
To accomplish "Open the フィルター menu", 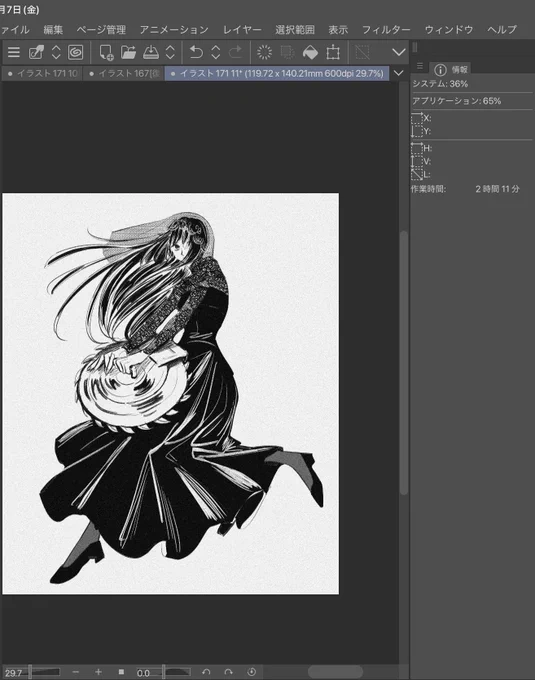I will point(386,29).
